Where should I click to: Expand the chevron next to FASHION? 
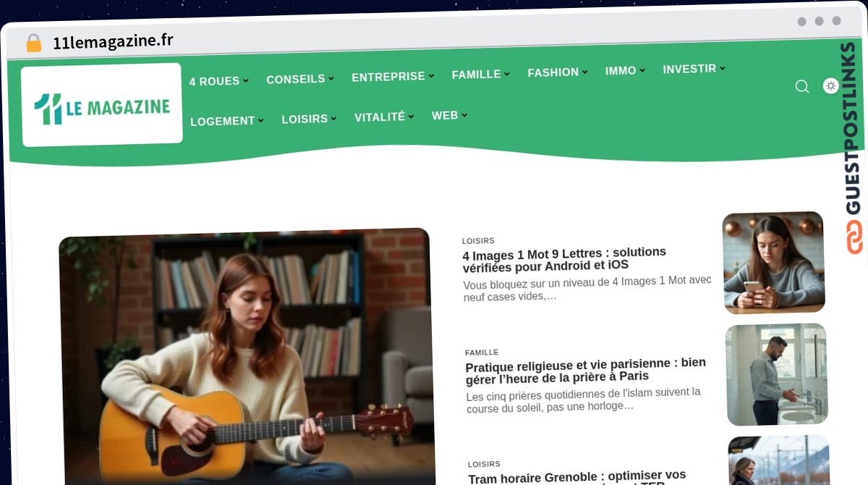coord(585,71)
